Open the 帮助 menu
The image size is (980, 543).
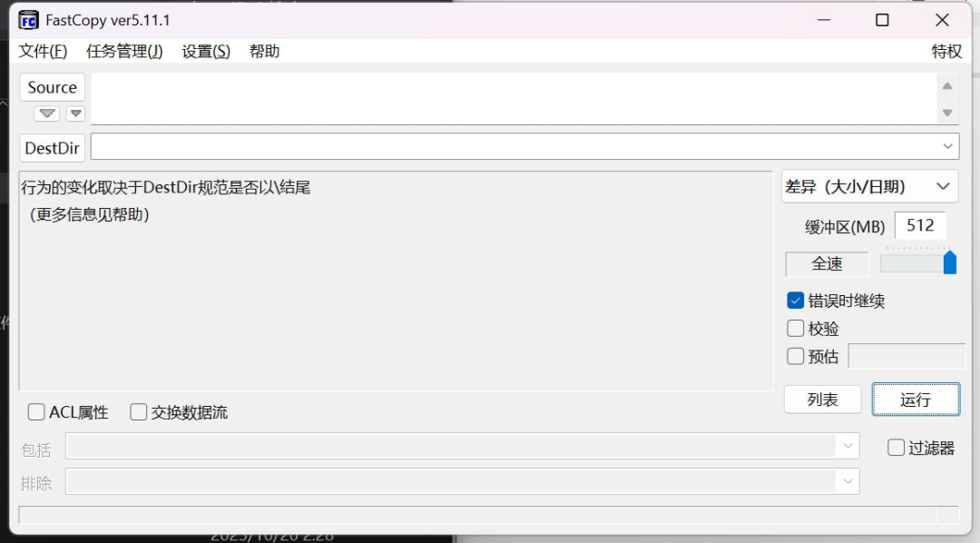point(264,51)
